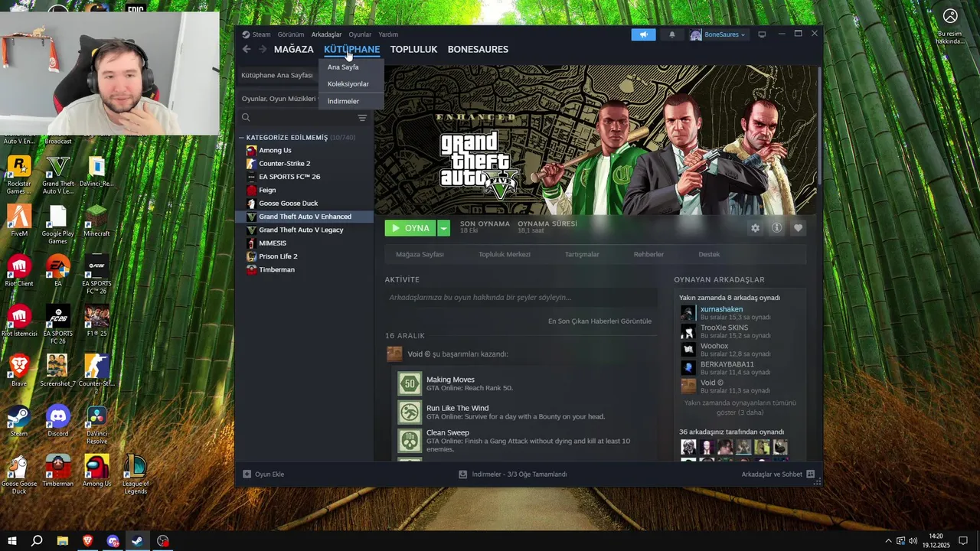The image size is (980, 551).
Task: Click Oyun Ekle at the bottom left
Action: point(263,474)
